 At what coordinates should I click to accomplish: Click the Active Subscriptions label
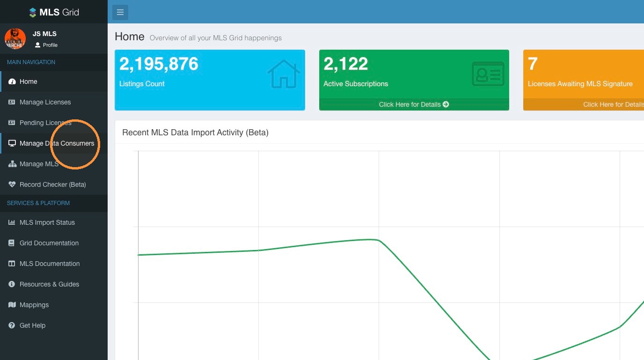click(x=356, y=84)
